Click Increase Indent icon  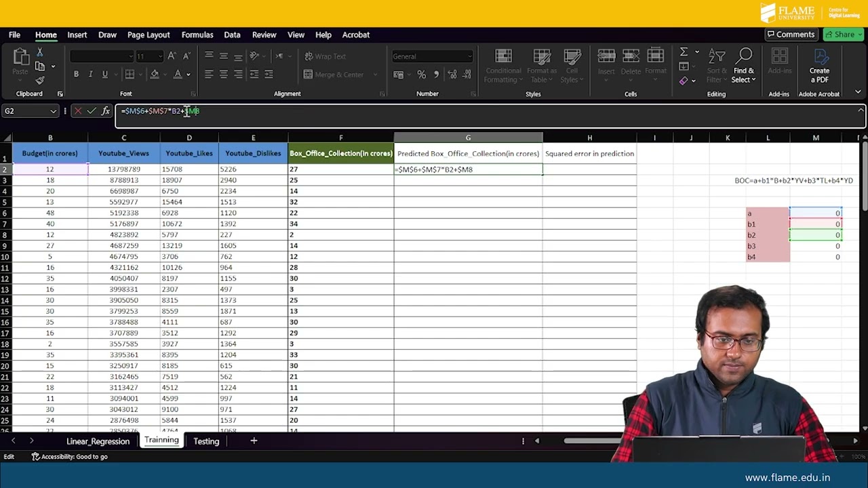(x=269, y=75)
